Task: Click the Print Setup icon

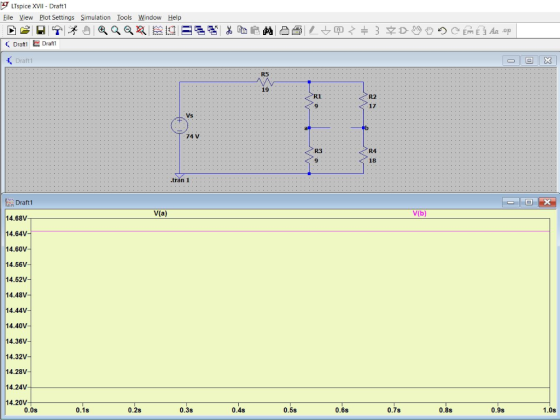Action: [x=297, y=31]
